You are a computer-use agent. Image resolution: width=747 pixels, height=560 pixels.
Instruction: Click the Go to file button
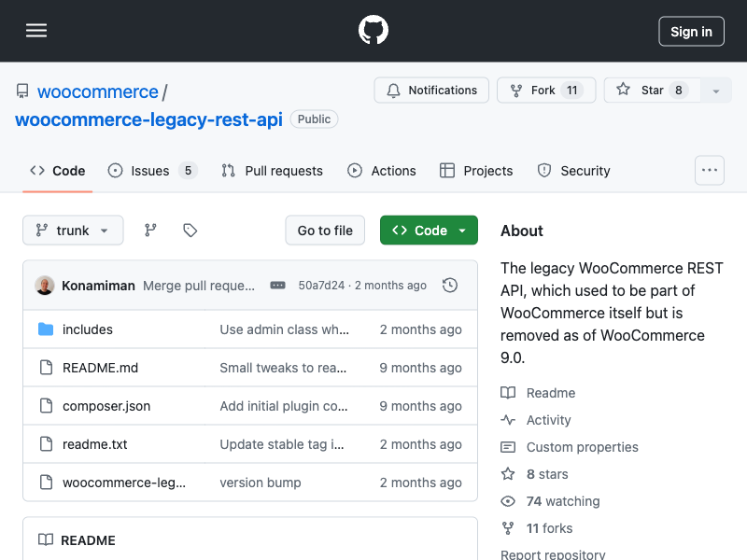pyautogui.click(x=325, y=230)
